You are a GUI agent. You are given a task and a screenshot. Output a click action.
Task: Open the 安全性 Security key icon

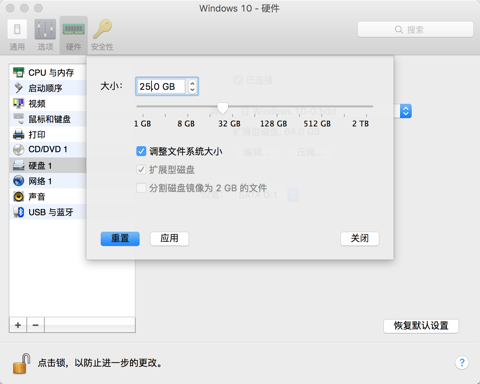[102, 35]
